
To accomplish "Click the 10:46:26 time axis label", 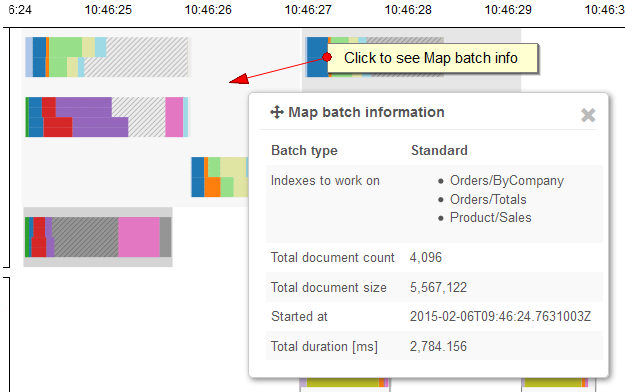I will pyautogui.click(x=208, y=10).
